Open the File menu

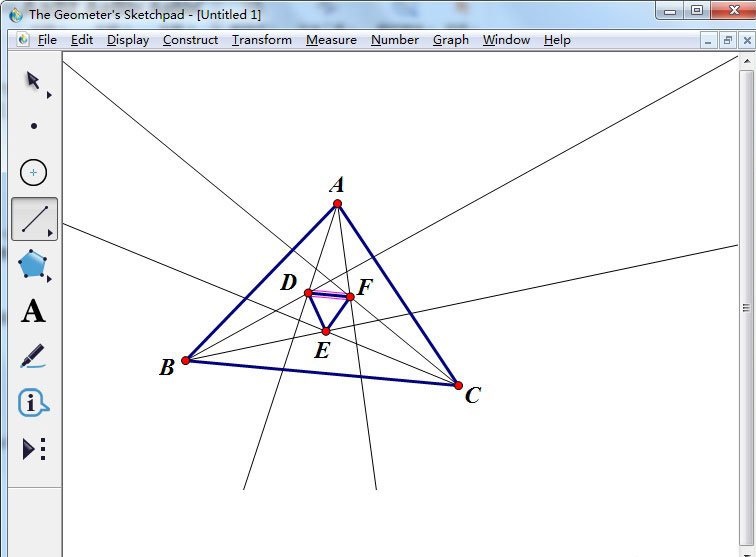[x=47, y=40]
